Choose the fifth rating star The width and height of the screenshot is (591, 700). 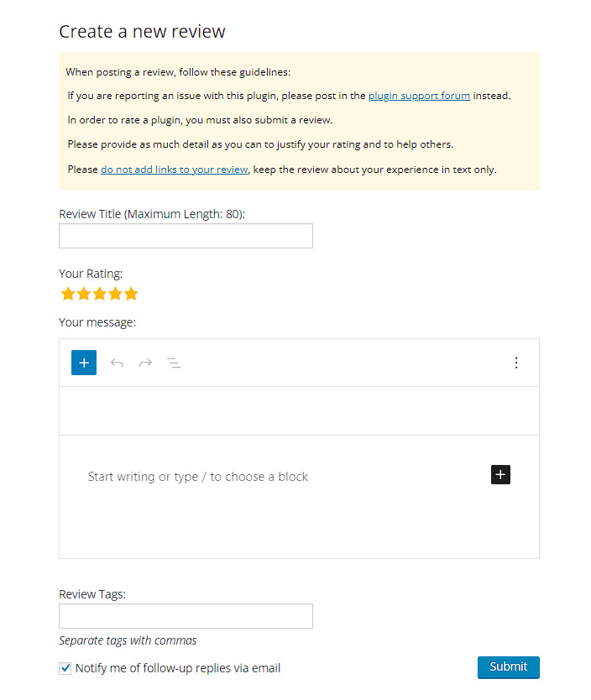click(x=131, y=294)
